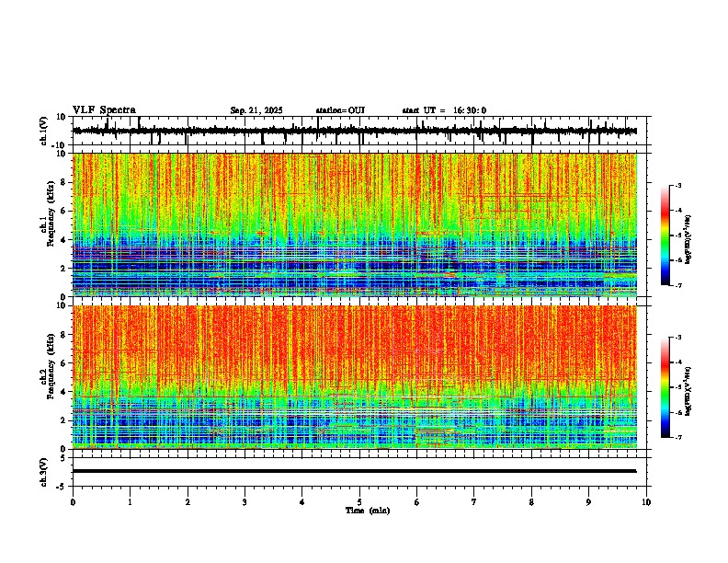Click tick label 5 on Time axis
Image resolution: width=728 pixels, height=563 pixels.
[x=359, y=502]
